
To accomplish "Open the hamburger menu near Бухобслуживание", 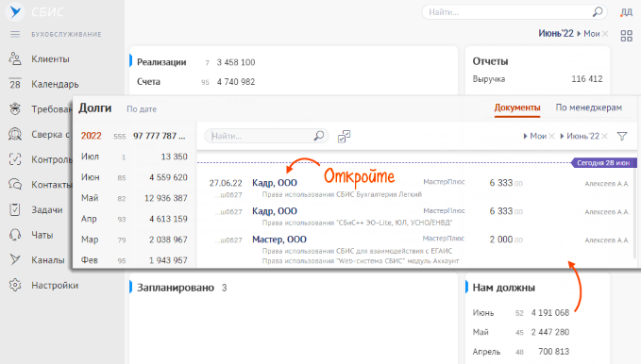I will point(15,34).
